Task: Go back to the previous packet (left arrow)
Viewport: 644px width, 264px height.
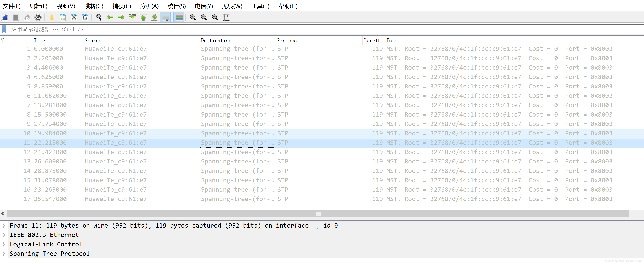Action: click(110, 17)
